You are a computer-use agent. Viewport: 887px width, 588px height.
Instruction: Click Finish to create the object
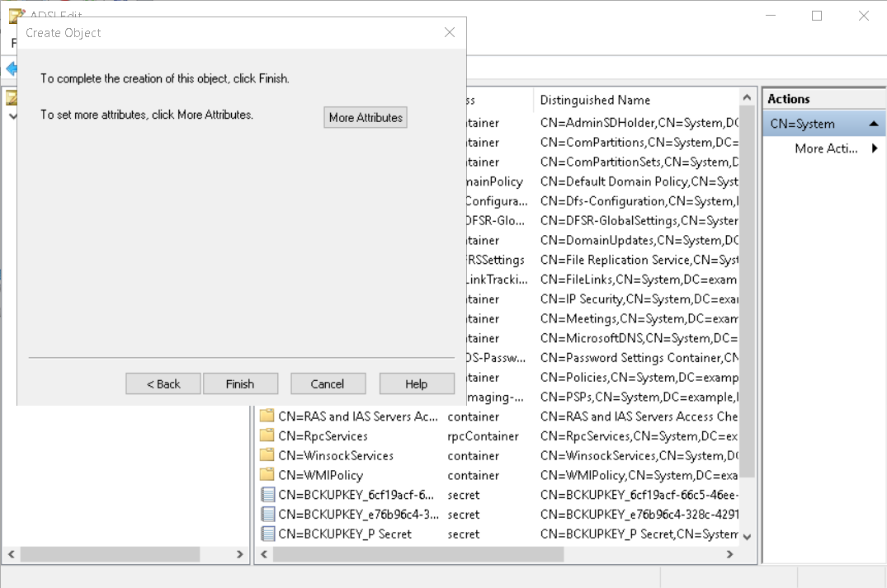click(x=240, y=383)
